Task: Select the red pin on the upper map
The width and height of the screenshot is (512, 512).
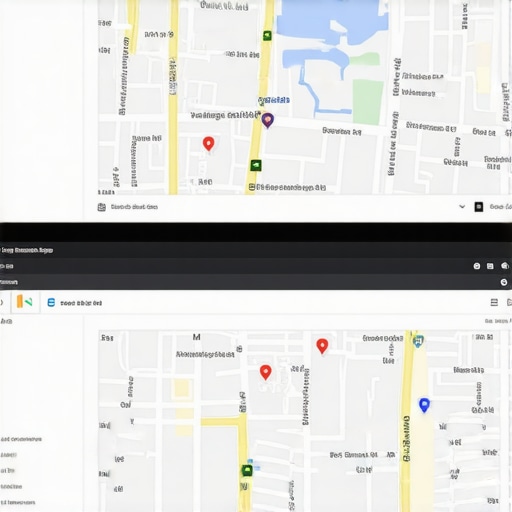Action: coord(209,144)
